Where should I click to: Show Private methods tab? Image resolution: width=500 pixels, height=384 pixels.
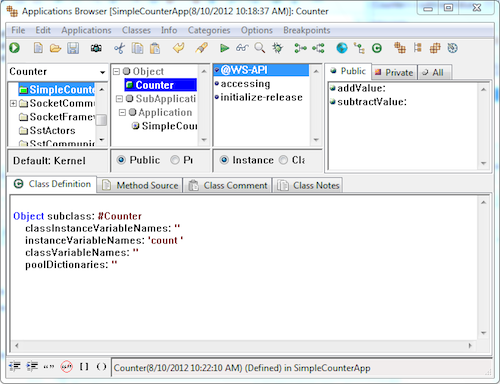[x=394, y=72]
